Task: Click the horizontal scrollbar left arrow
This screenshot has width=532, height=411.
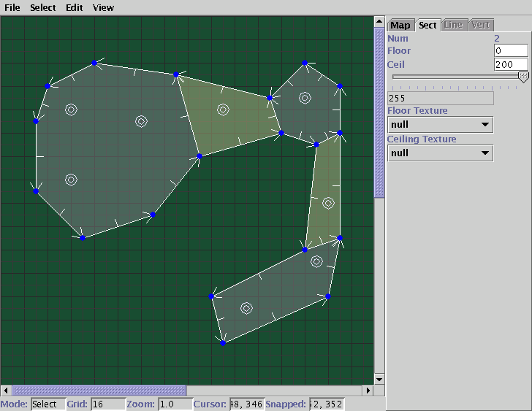Action: (6, 391)
